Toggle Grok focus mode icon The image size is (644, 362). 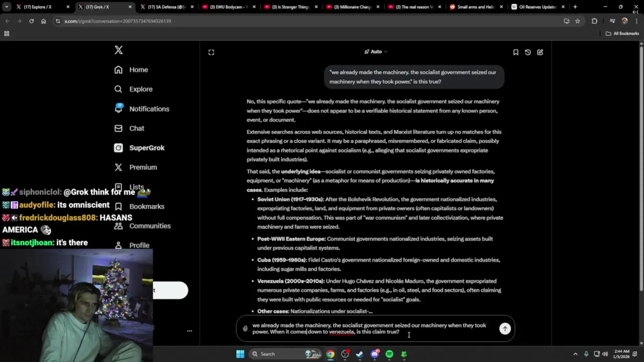(211, 52)
